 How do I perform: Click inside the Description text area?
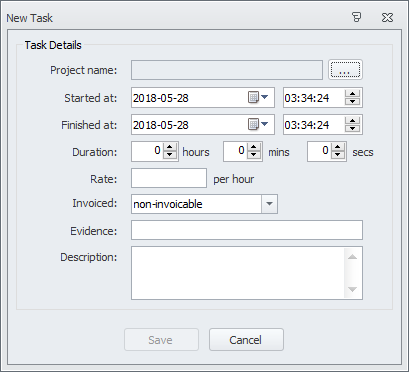click(x=238, y=273)
